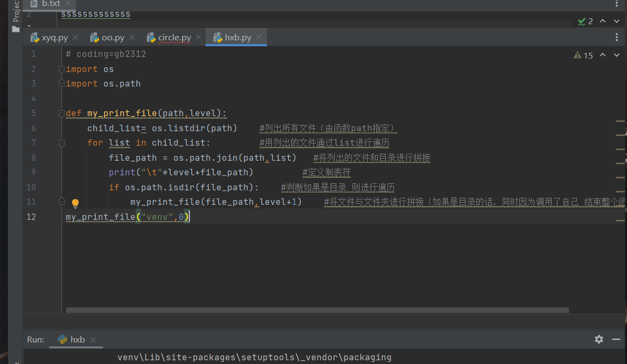
Task: Close the hxb run tab
Action: coord(93,340)
